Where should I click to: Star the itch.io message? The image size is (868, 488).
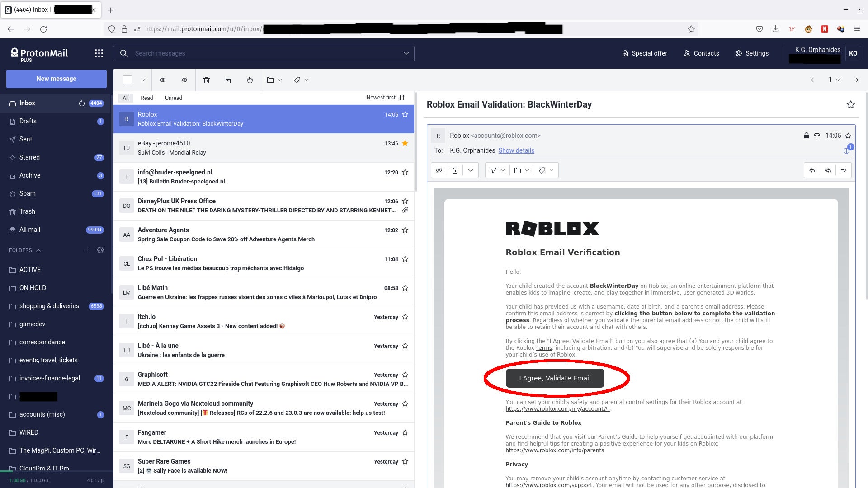click(x=405, y=317)
